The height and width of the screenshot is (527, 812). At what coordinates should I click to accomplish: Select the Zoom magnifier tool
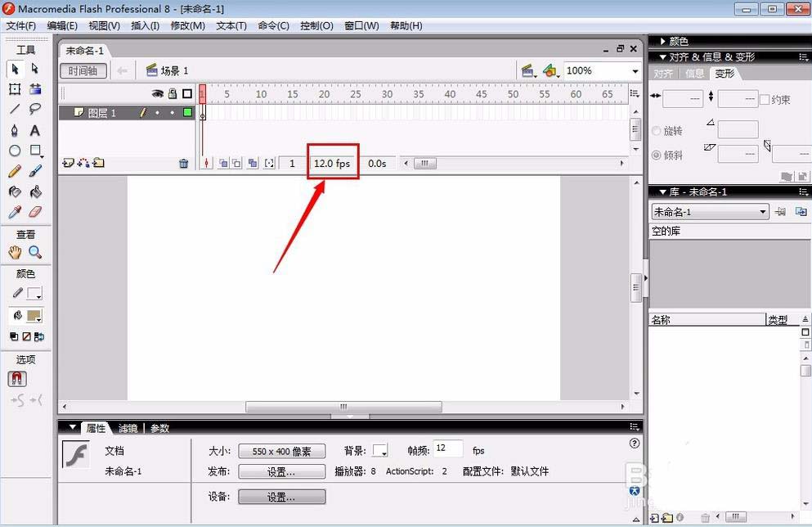[x=34, y=252]
